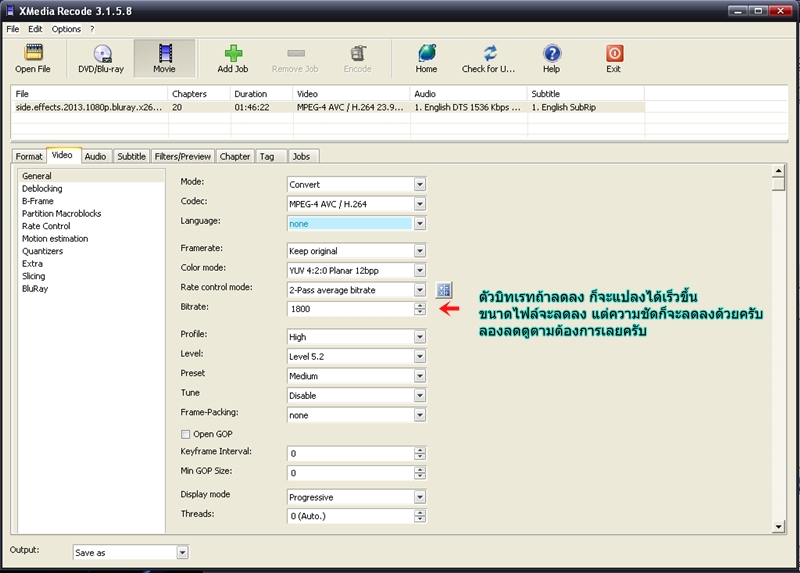Expand the Preset Medium dropdown
Image resolution: width=800 pixels, height=573 pixels.
[420, 376]
